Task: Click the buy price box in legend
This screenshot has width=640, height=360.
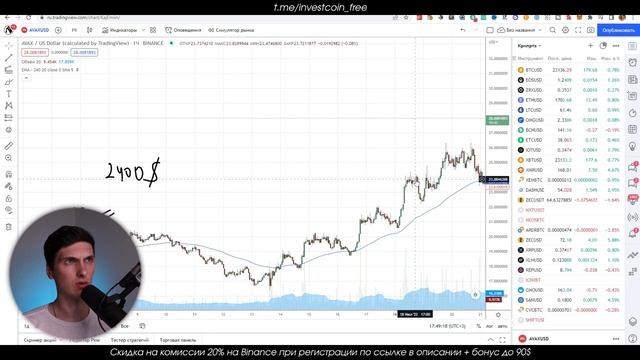Action: (84, 53)
